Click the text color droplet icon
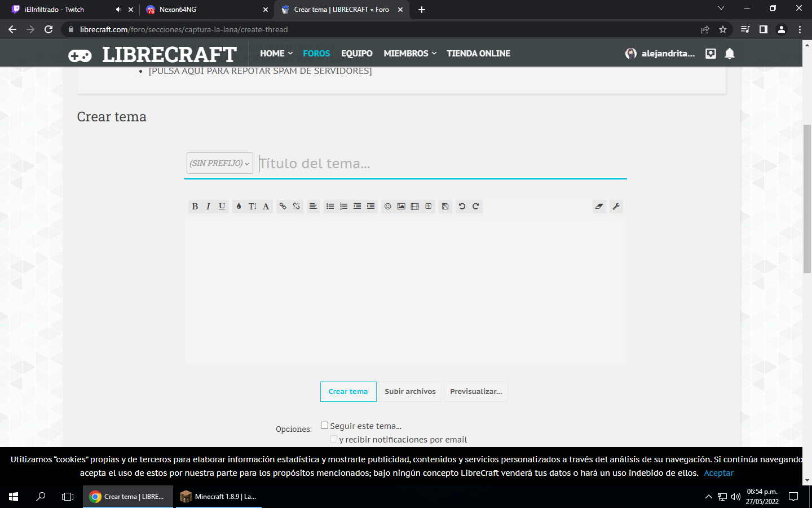The height and width of the screenshot is (508, 812). tap(239, 207)
